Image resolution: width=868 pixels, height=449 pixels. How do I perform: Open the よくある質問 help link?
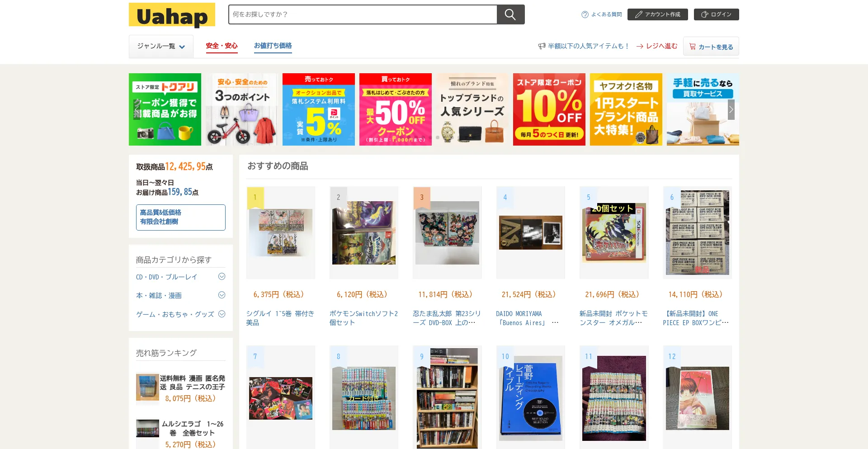coord(601,14)
